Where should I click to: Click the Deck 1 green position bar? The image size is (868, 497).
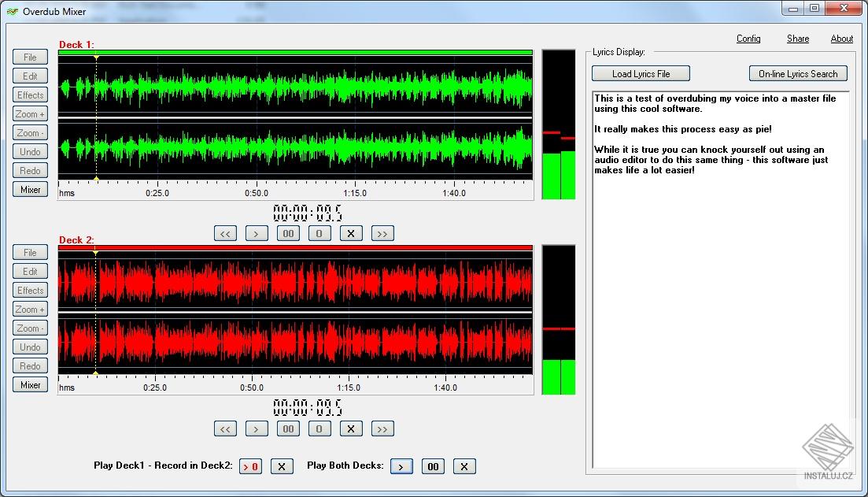coord(295,53)
